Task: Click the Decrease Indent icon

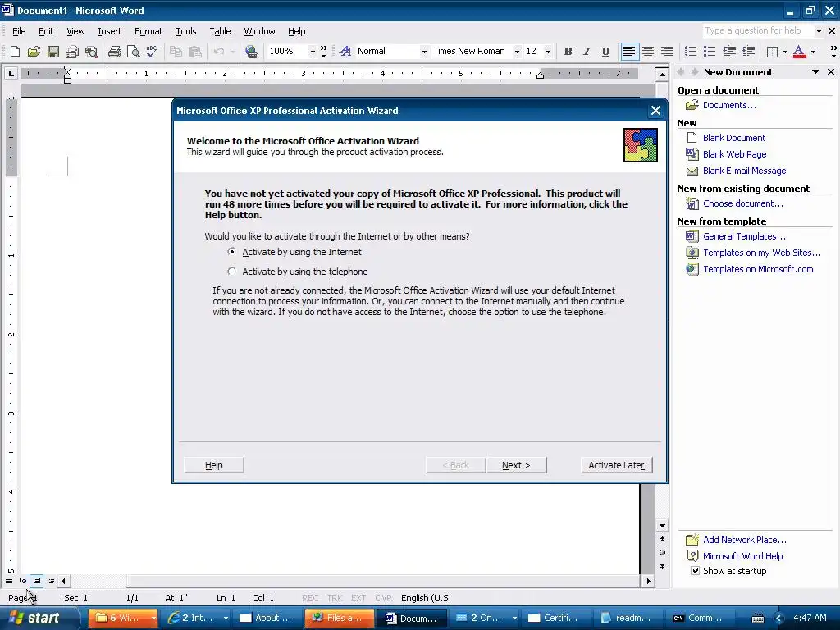Action: [x=729, y=52]
